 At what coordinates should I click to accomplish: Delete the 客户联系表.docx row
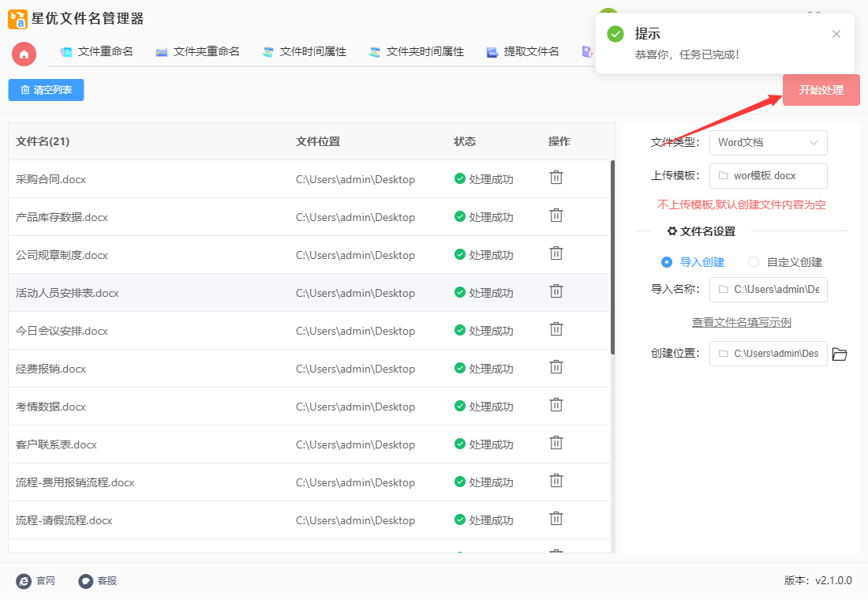pos(556,443)
